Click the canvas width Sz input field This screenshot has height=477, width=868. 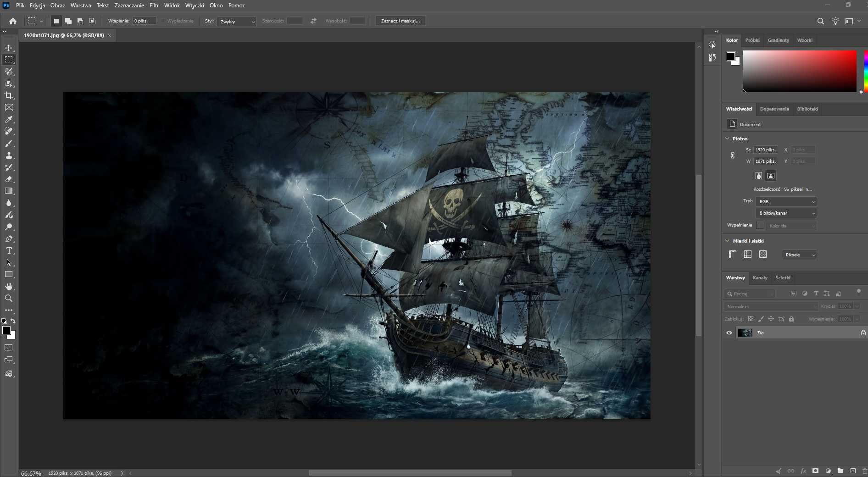(766, 150)
